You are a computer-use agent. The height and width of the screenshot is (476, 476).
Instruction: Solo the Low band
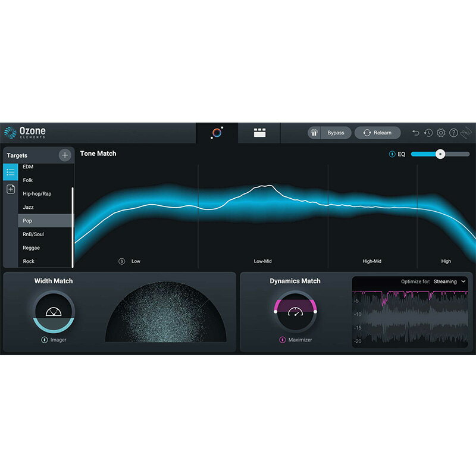[x=122, y=261]
